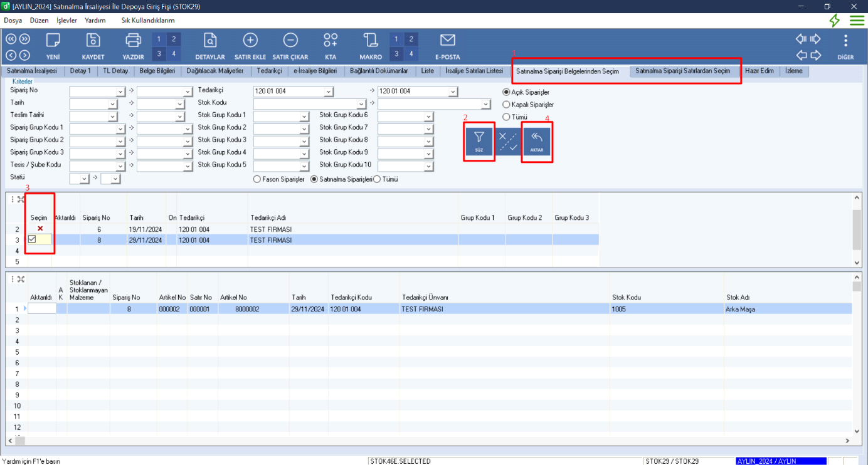
Task: Select Açık Siparişler radio button
Action: (x=506, y=92)
